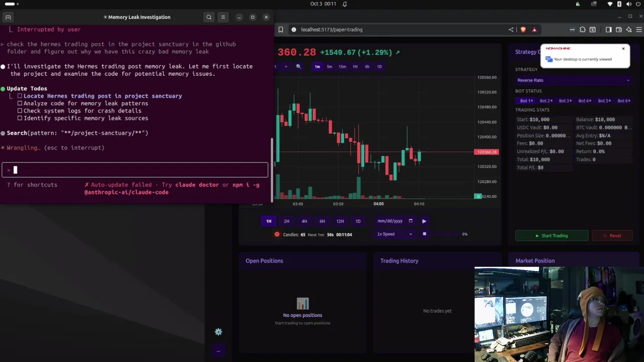644x362 pixels.
Task: Click the share icon in the address bar
Action: pyautogui.click(x=511, y=30)
